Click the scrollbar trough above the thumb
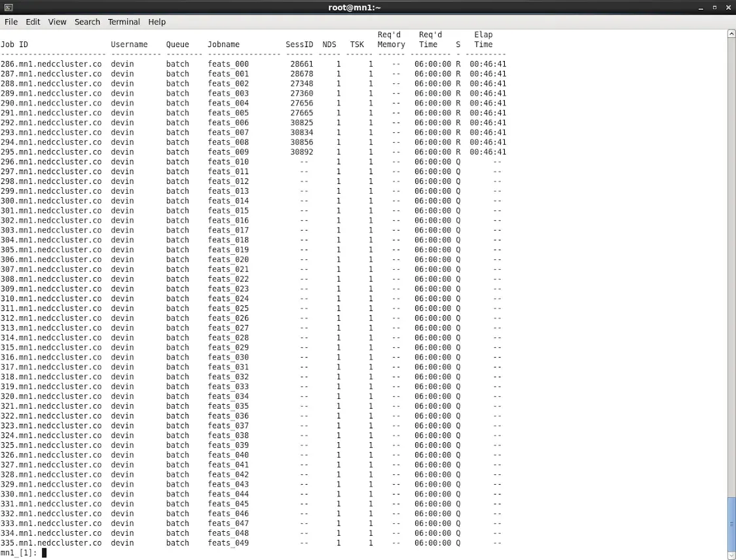This screenshot has height=560, width=736. [730, 262]
